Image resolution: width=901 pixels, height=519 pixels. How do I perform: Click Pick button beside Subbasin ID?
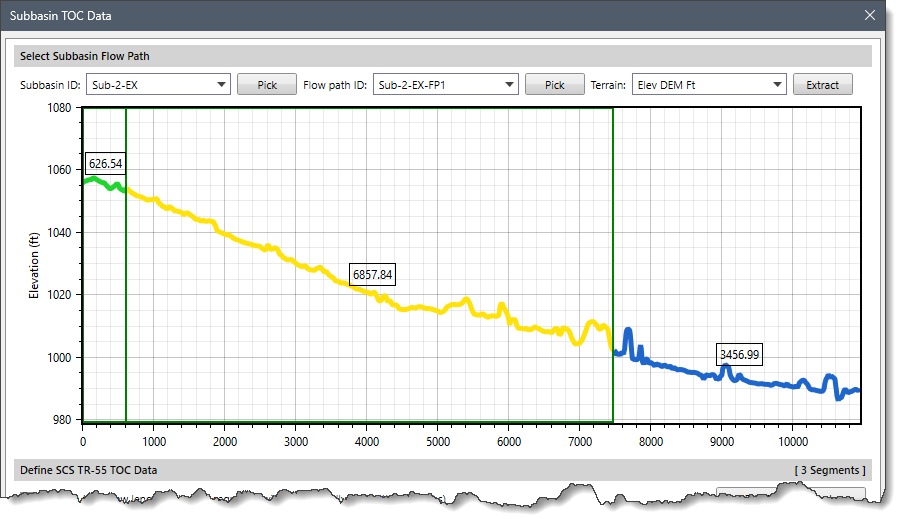(267, 85)
